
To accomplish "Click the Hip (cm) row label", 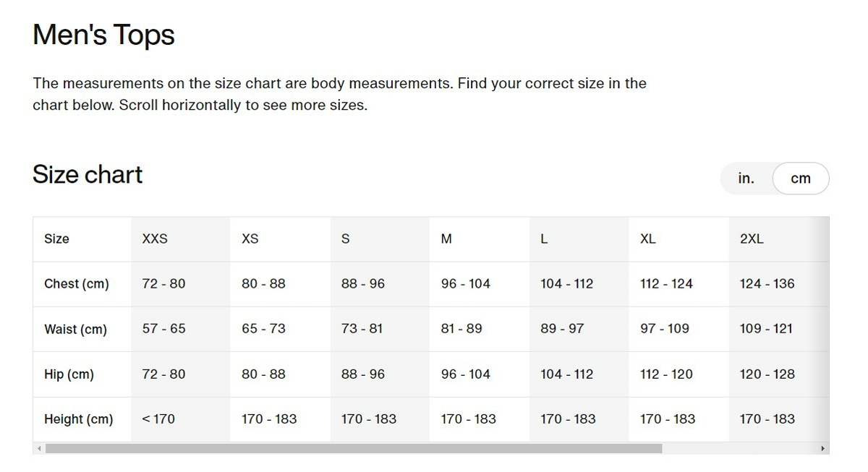I will coord(69,374).
